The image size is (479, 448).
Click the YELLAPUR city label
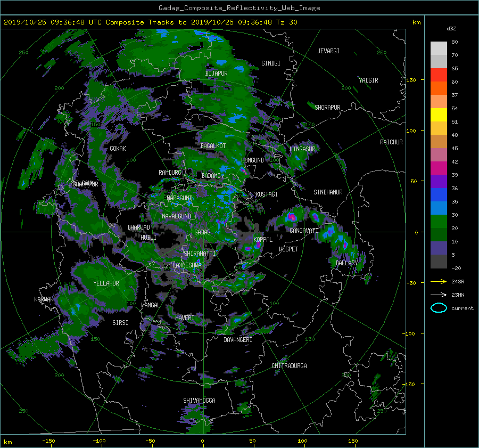click(x=106, y=283)
